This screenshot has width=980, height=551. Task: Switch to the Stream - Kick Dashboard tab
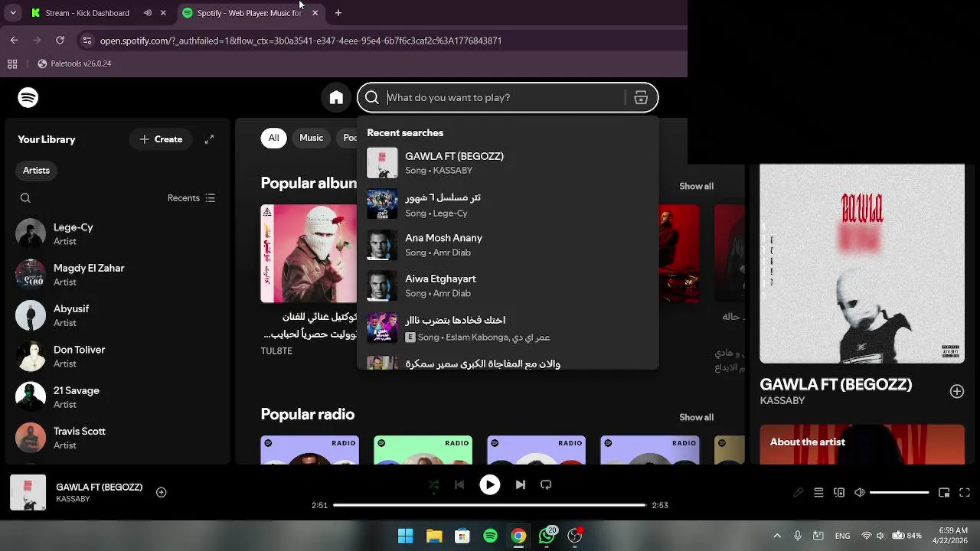(87, 13)
